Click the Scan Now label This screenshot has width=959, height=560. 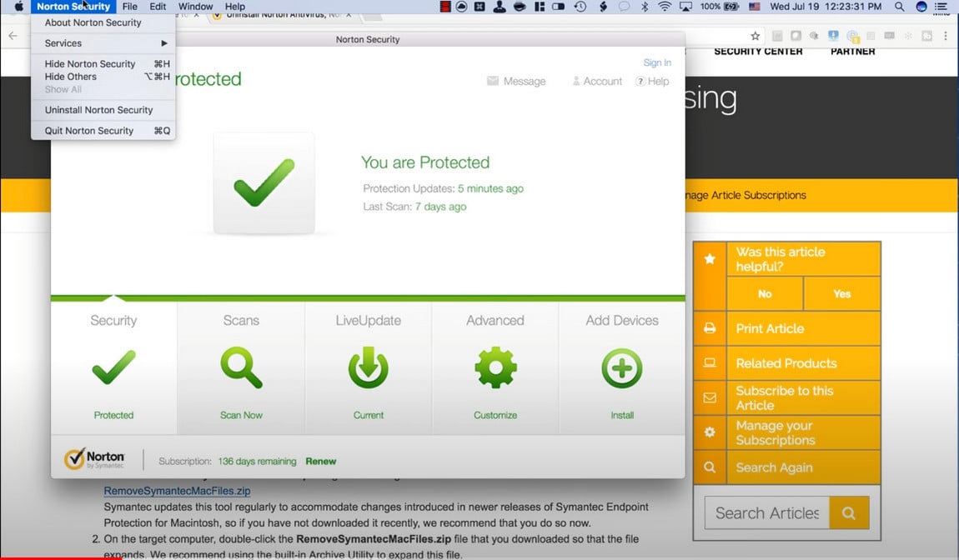(241, 415)
